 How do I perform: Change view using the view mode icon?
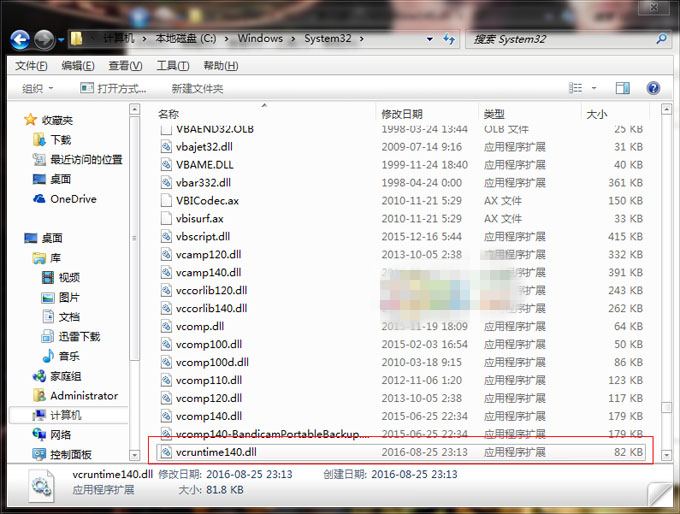[x=575, y=88]
